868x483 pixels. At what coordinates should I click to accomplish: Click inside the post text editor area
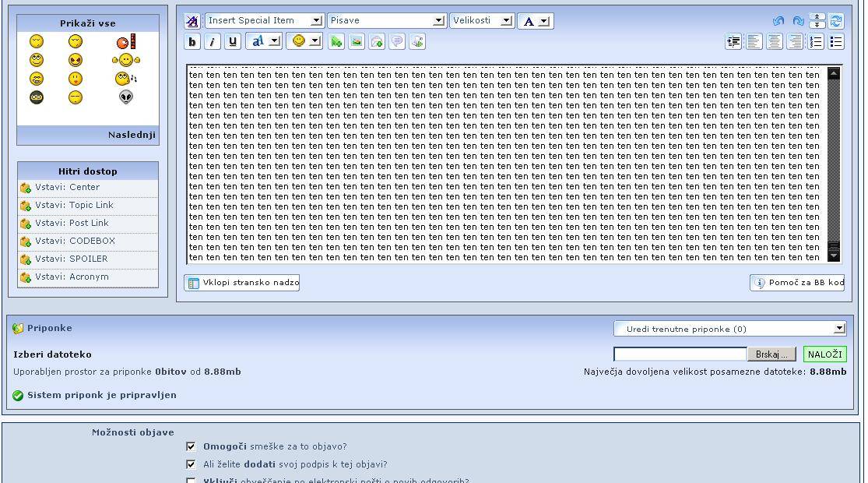[x=506, y=164]
